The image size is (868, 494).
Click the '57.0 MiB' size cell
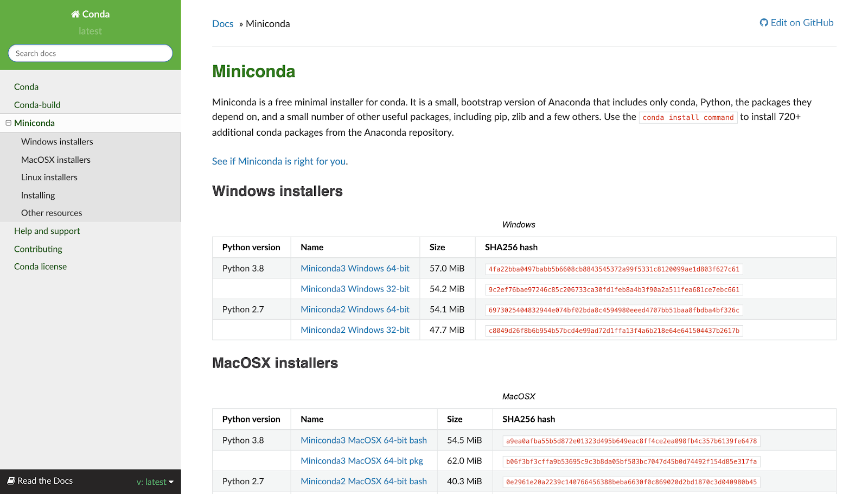(x=447, y=268)
